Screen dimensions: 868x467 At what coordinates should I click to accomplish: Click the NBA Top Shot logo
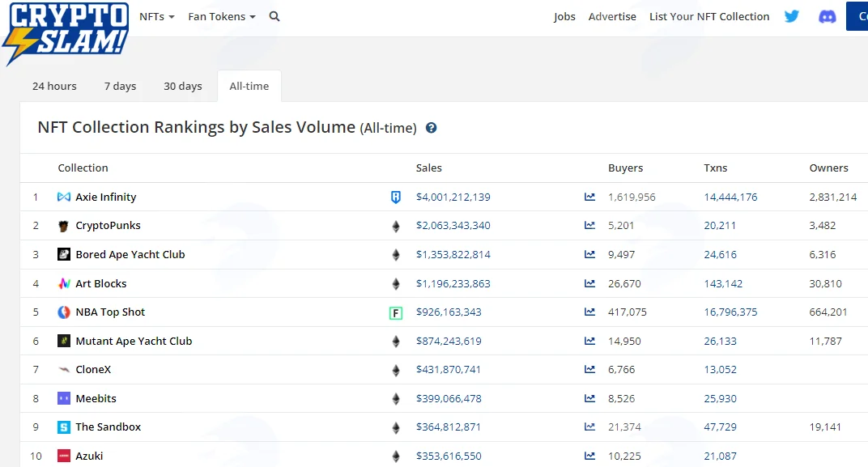(64, 312)
